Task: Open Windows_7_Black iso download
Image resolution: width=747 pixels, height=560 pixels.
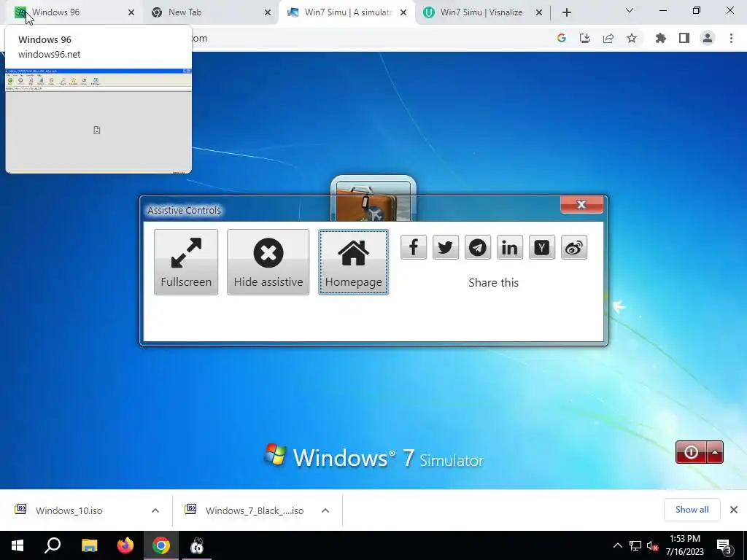Action: pos(255,510)
